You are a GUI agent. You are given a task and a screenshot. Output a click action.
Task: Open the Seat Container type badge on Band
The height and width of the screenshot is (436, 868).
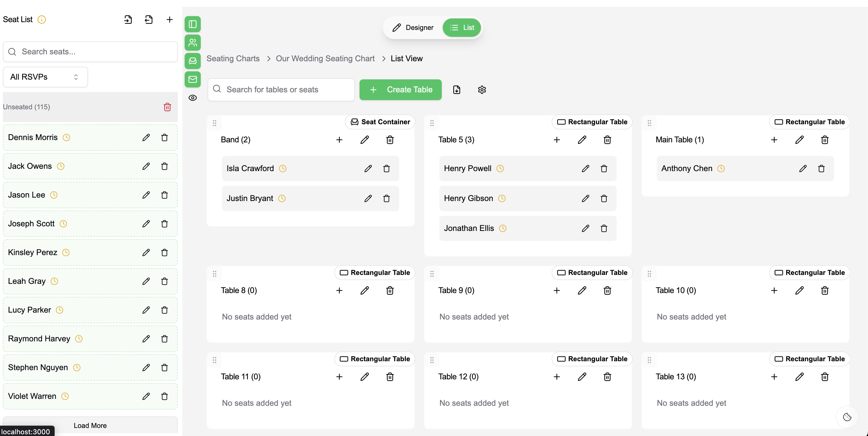(x=380, y=122)
